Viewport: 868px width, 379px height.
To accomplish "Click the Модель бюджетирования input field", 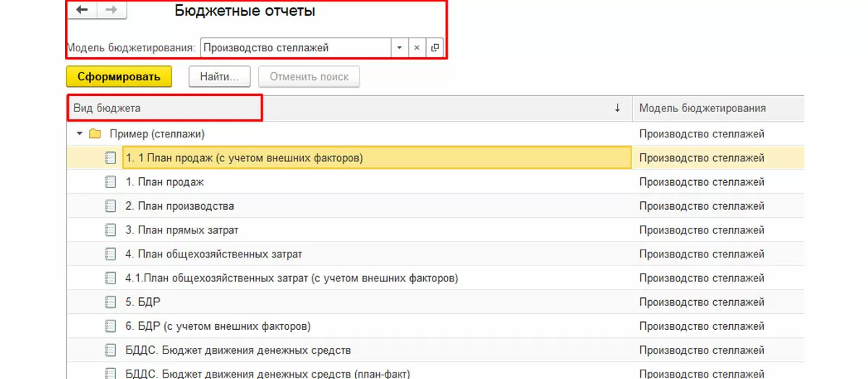I will pos(295,48).
